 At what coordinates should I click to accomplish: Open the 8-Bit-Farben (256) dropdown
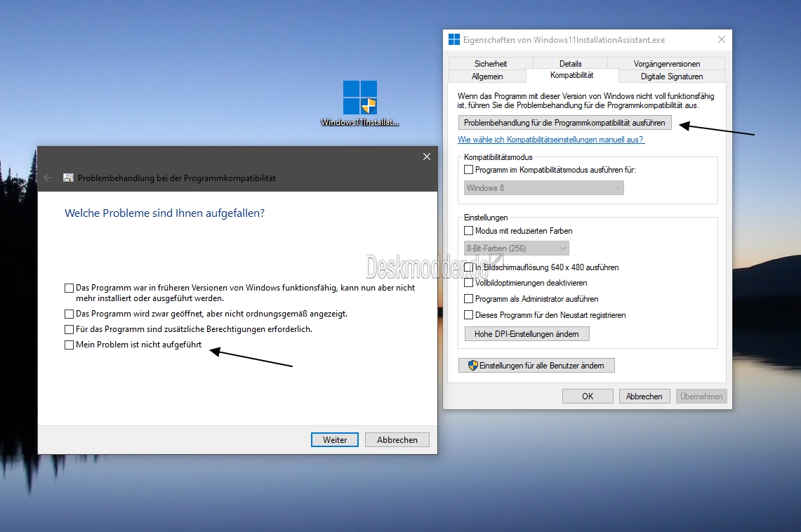516,248
